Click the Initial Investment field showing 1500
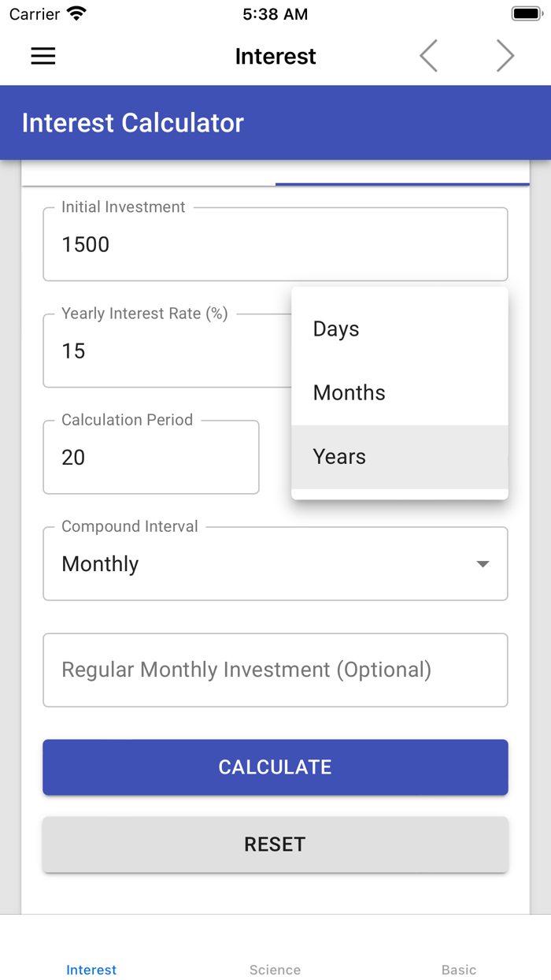 (275, 244)
